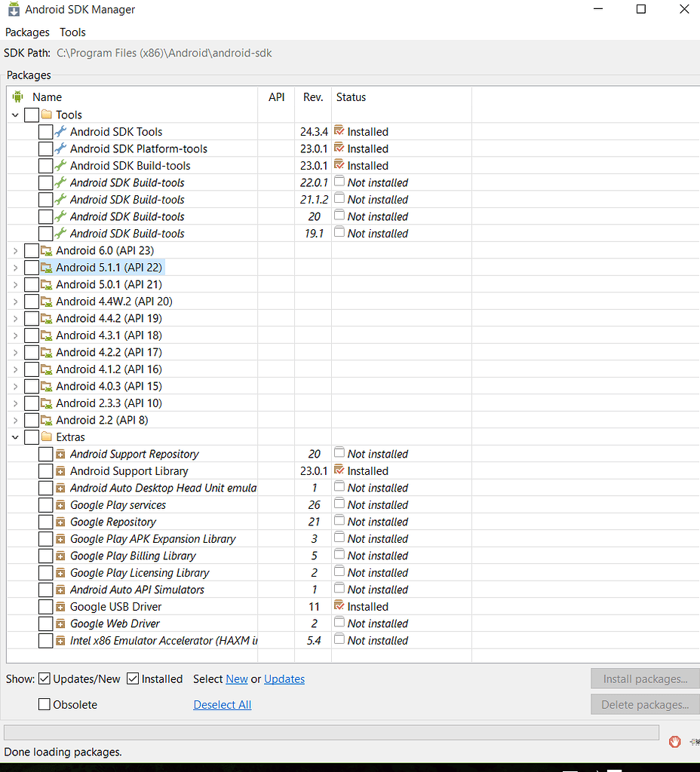Image resolution: width=700 pixels, height=772 pixels.
Task: Click the Deselect All link
Action: pos(222,704)
